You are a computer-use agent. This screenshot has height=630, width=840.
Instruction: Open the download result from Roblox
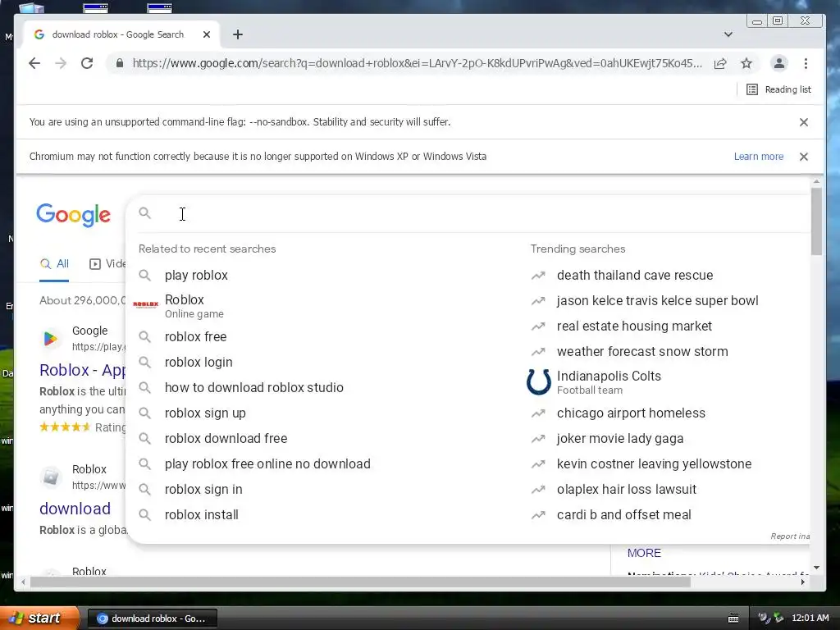(x=75, y=509)
